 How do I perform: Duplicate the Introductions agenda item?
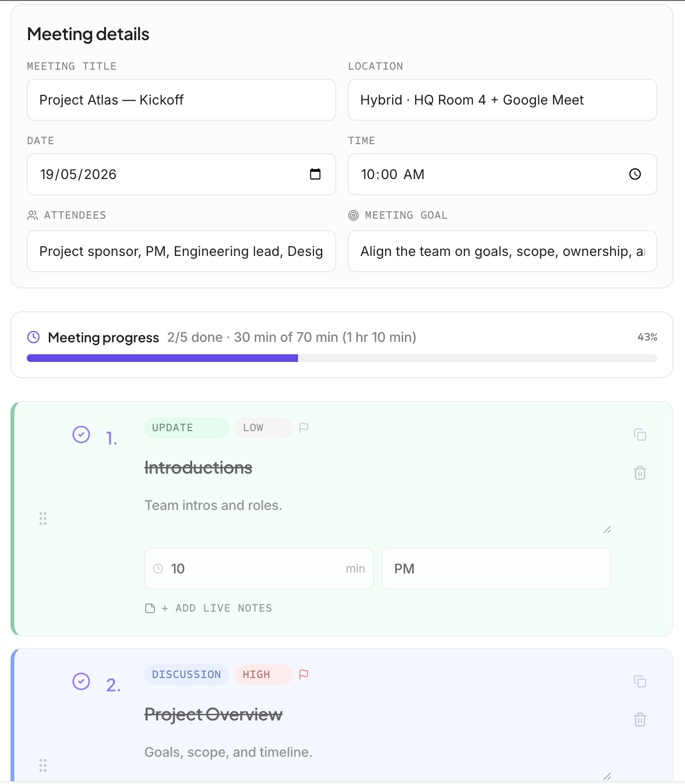click(640, 434)
